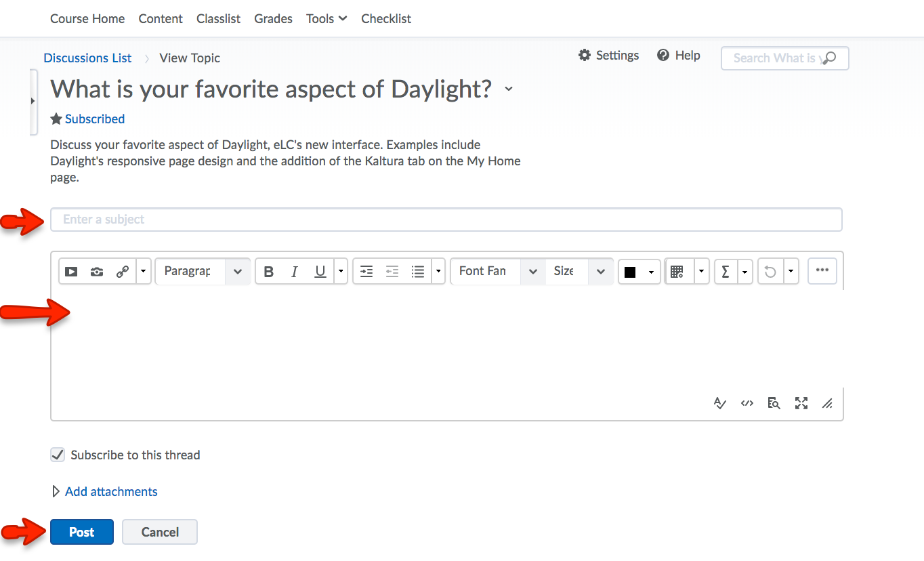Viewport: 924px width, 561px height.
Task: Click the Settings gear icon
Action: click(x=585, y=56)
